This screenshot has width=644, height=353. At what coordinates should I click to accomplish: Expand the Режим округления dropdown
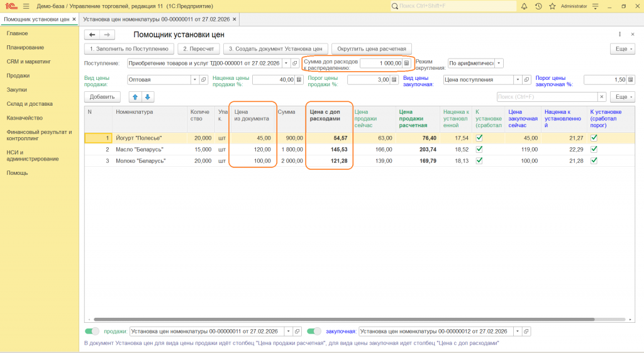(x=499, y=63)
